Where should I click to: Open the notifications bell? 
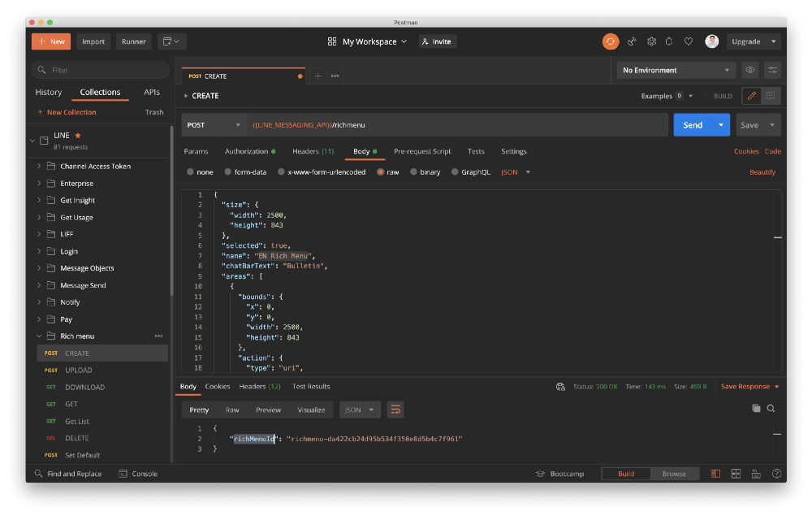point(669,41)
